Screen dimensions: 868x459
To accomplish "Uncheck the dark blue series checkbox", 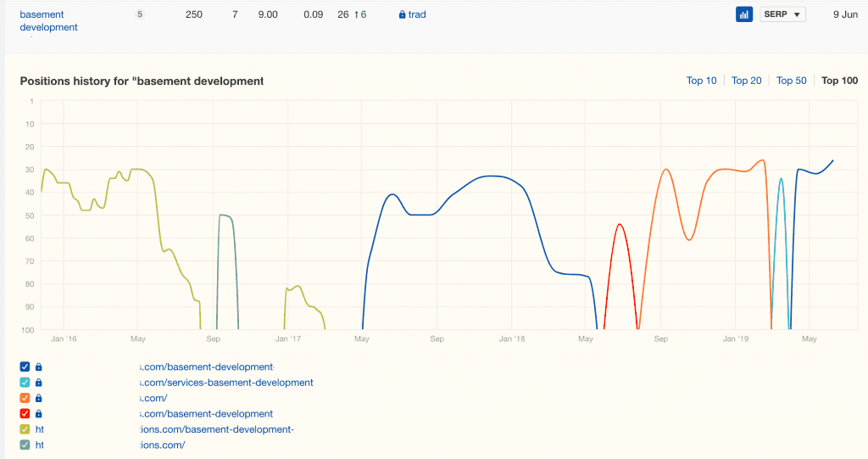I will tap(25, 367).
